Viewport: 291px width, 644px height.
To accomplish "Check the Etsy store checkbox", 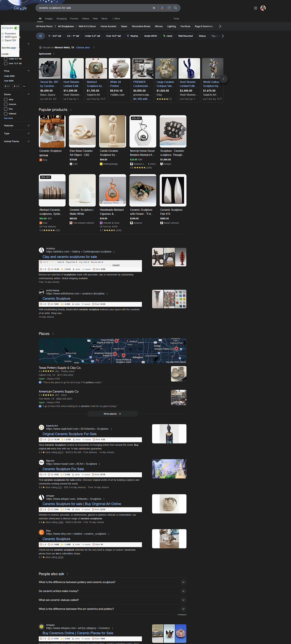I will [x=6, y=109].
